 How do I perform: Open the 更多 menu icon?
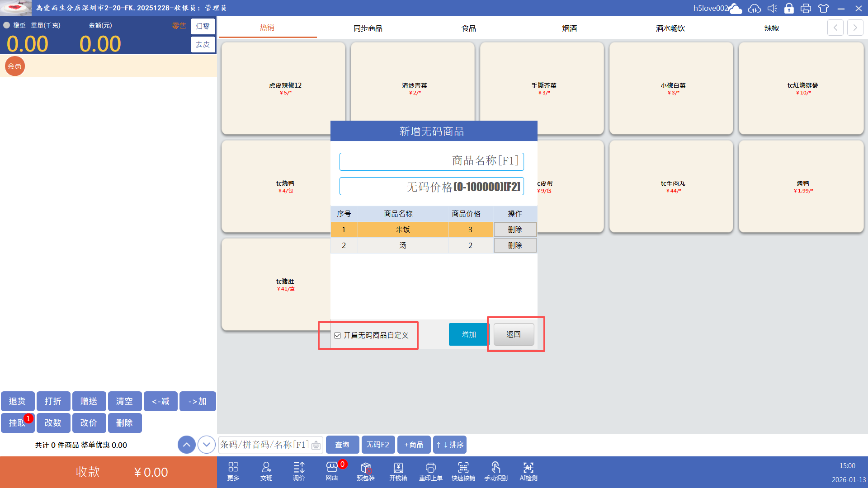click(233, 471)
